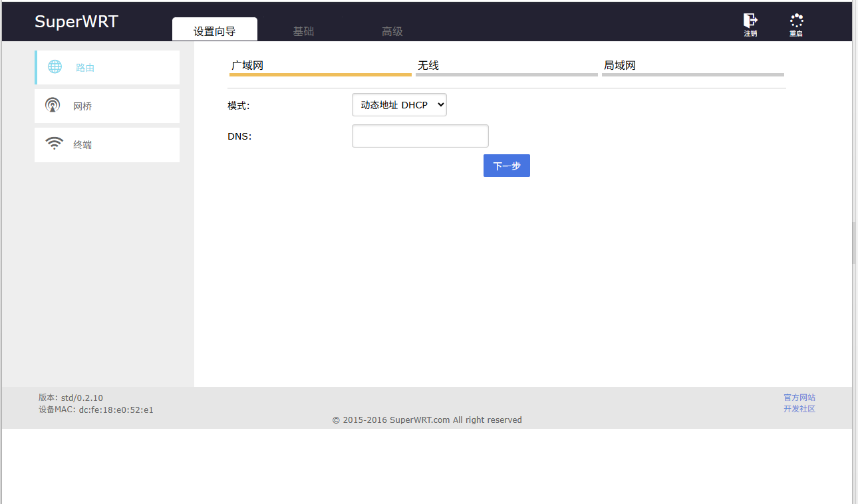Click the 下一步 button
The height and width of the screenshot is (504, 858).
[507, 166]
